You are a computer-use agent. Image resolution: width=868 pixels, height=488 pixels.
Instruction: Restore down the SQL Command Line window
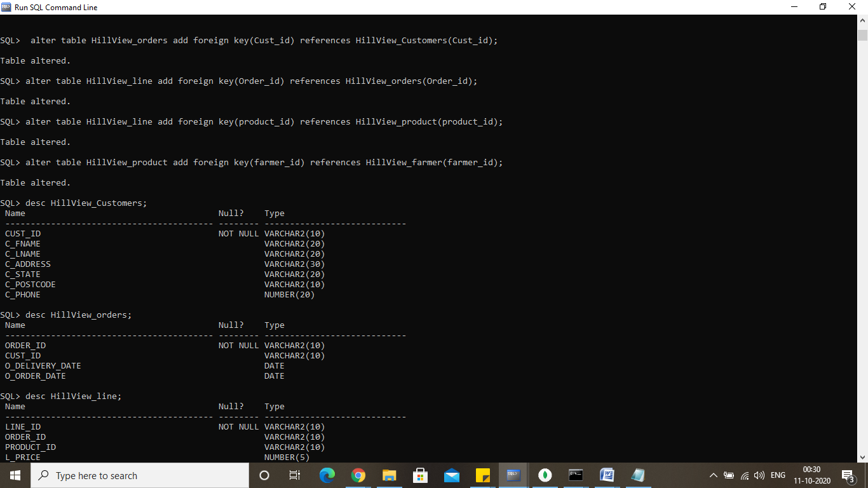[823, 7]
